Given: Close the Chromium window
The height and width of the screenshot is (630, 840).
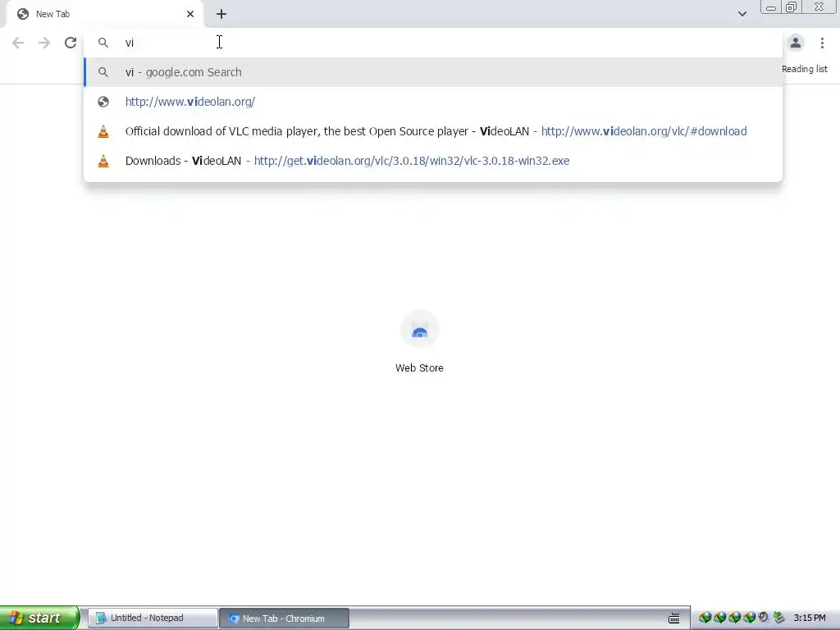Looking at the screenshot, I should pyautogui.click(x=819, y=7).
